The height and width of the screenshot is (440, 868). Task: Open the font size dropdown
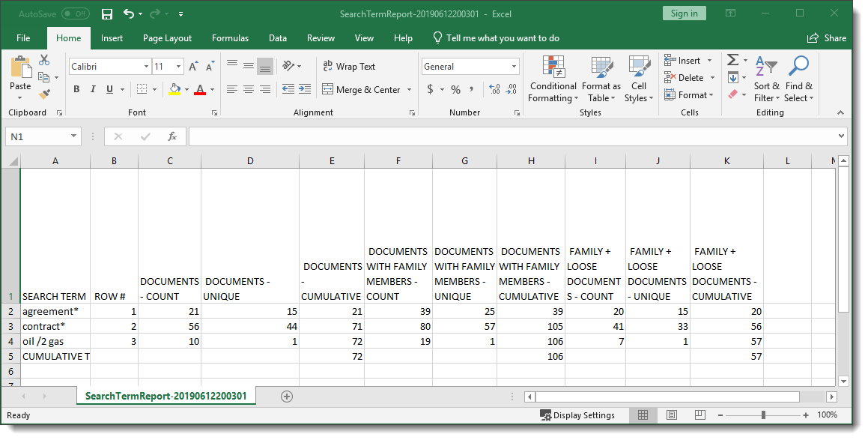178,67
